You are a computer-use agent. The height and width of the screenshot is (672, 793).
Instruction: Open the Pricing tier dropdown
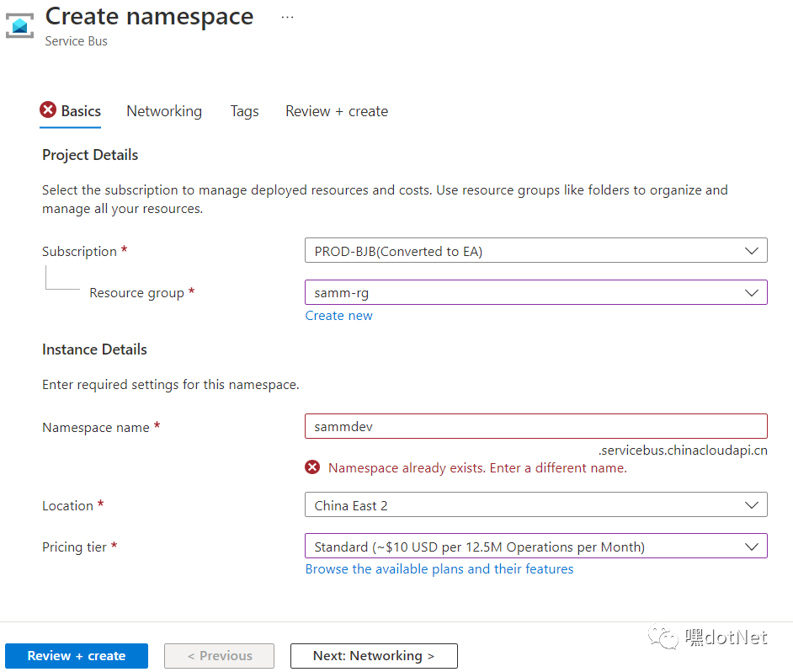click(536, 547)
